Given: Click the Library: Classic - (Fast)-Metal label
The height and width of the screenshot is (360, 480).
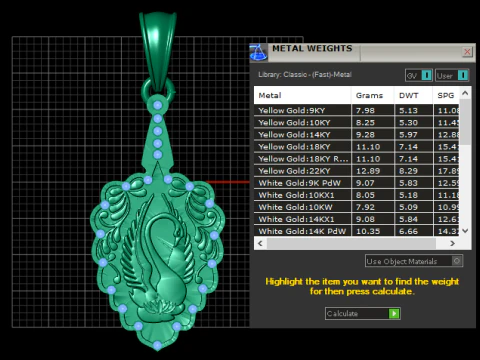Looking at the screenshot, I should (305, 74).
